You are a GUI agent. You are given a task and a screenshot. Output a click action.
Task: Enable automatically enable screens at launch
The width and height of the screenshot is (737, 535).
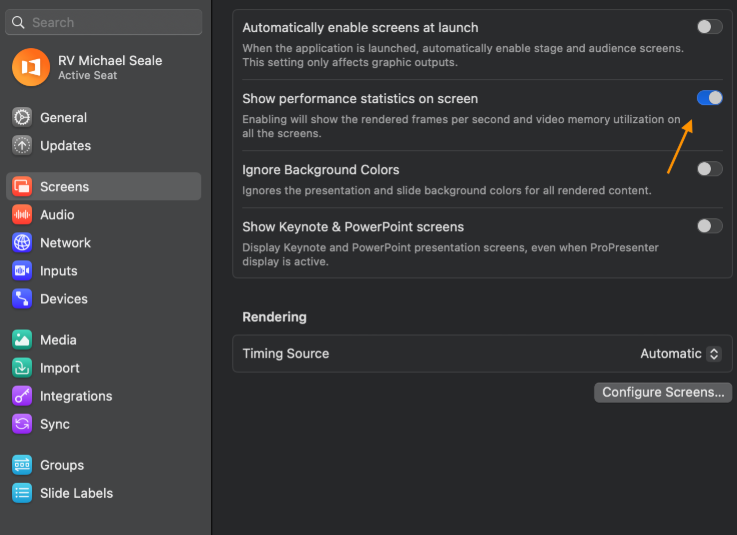point(709,27)
